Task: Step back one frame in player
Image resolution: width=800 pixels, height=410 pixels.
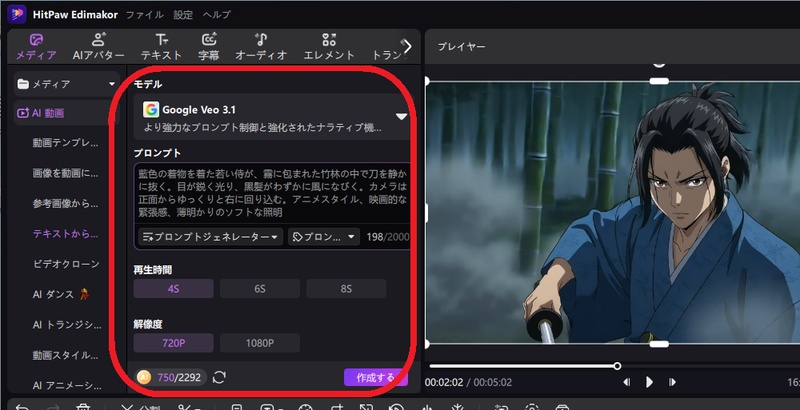Action: (627, 382)
